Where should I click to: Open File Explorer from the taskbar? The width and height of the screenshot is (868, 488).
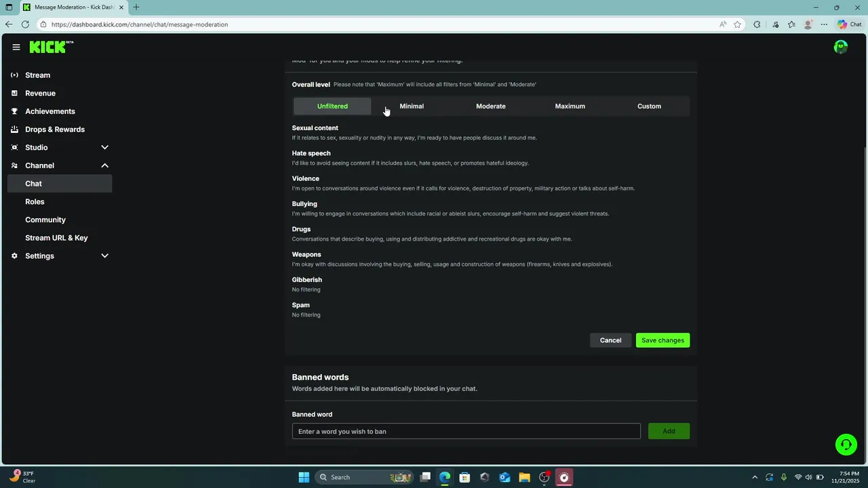tap(524, 477)
